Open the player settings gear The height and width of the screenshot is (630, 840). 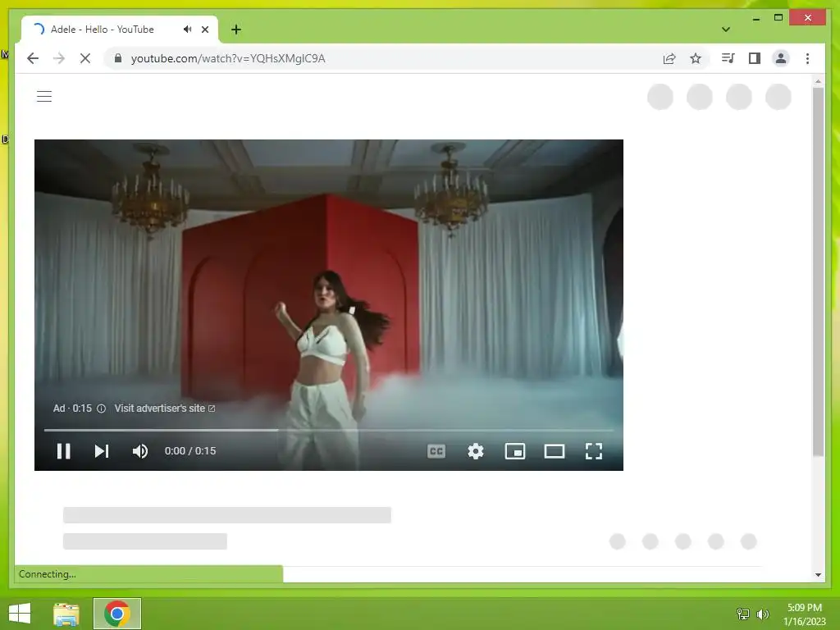pyautogui.click(x=476, y=451)
